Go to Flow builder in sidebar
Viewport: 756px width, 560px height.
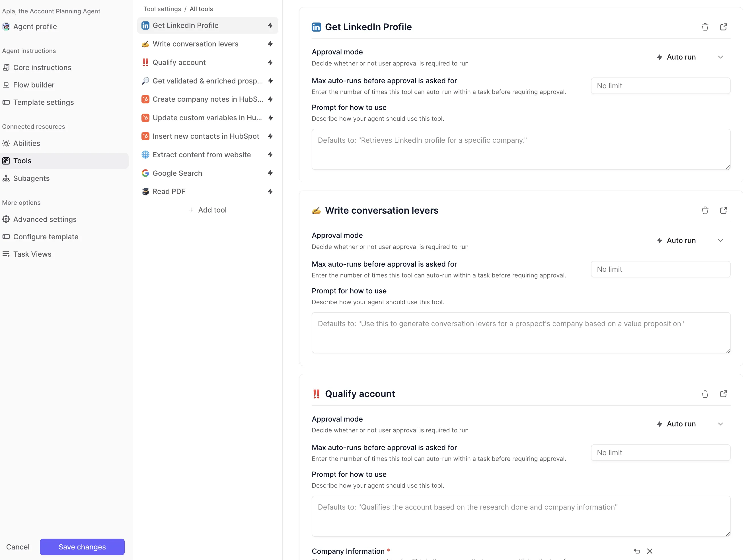click(x=34, y=85)
